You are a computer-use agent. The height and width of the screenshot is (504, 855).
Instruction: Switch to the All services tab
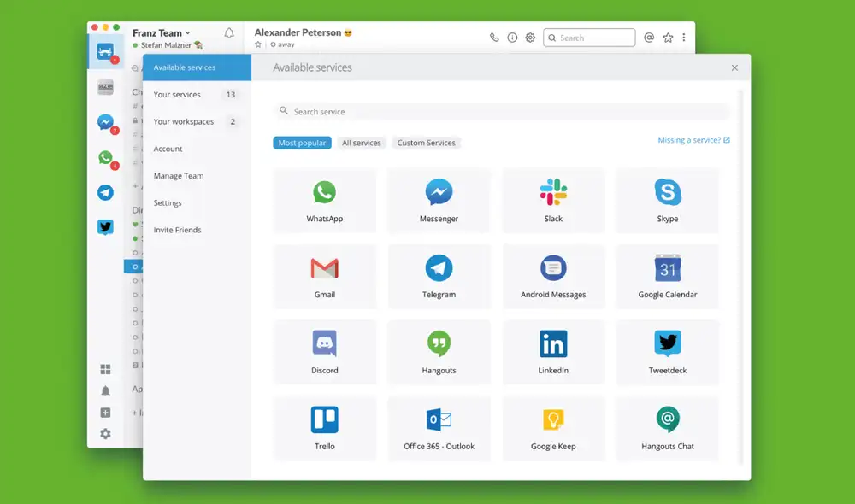point(361,143)
